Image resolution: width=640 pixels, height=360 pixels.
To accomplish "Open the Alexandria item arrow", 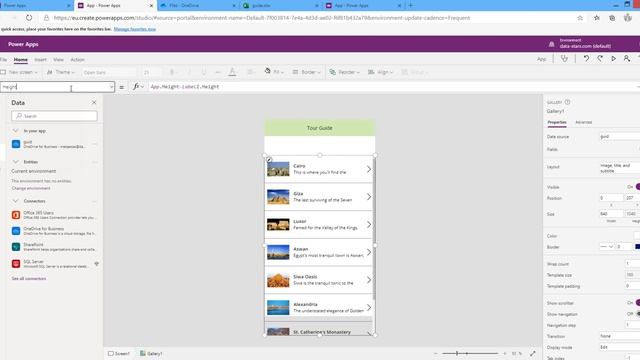I will 369,307.
